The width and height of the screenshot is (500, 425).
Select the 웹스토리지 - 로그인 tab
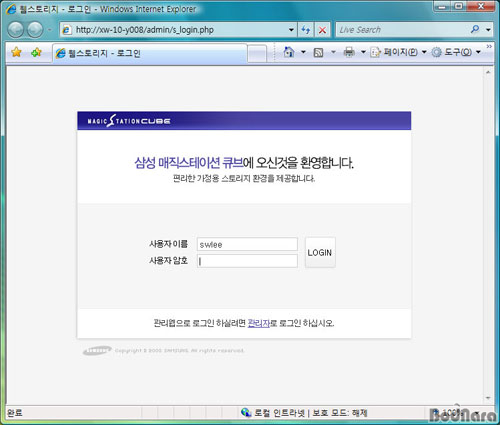pyautogui.click(x=150, y=53)
